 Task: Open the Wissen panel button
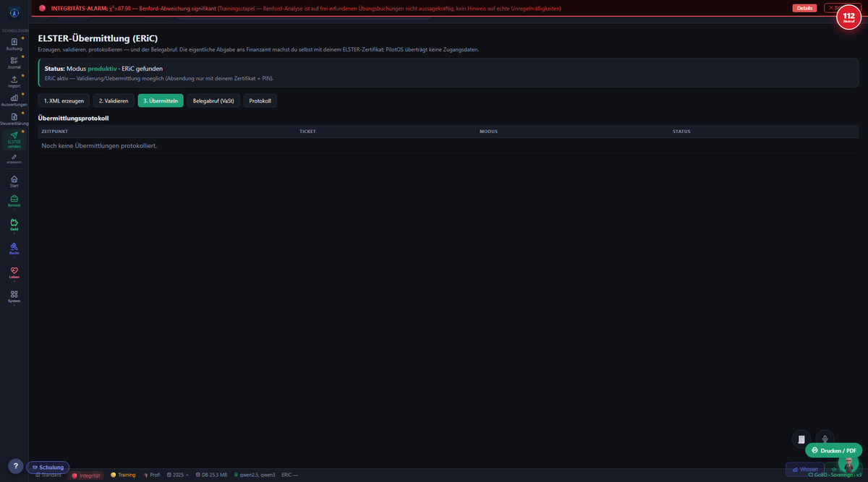[x=804, y=469]
